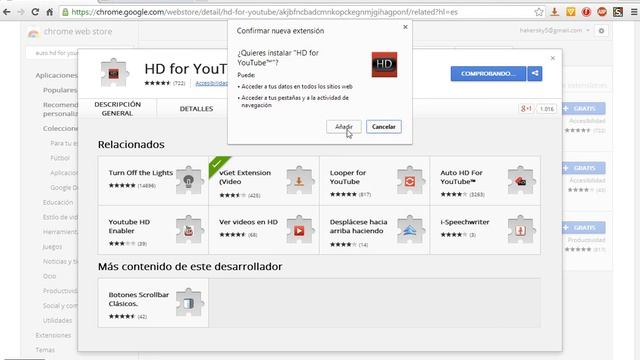This screenshot has height=360, width=640.
Task: Select Ocio category in sidebar
Action: (49, 276)
